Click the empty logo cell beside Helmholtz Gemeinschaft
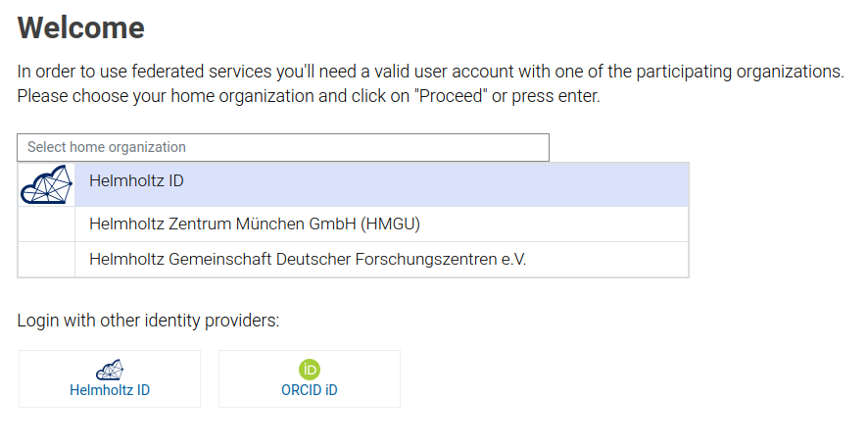Image resolution: width=868 pixels, height=448 pixels. point(46,259)
